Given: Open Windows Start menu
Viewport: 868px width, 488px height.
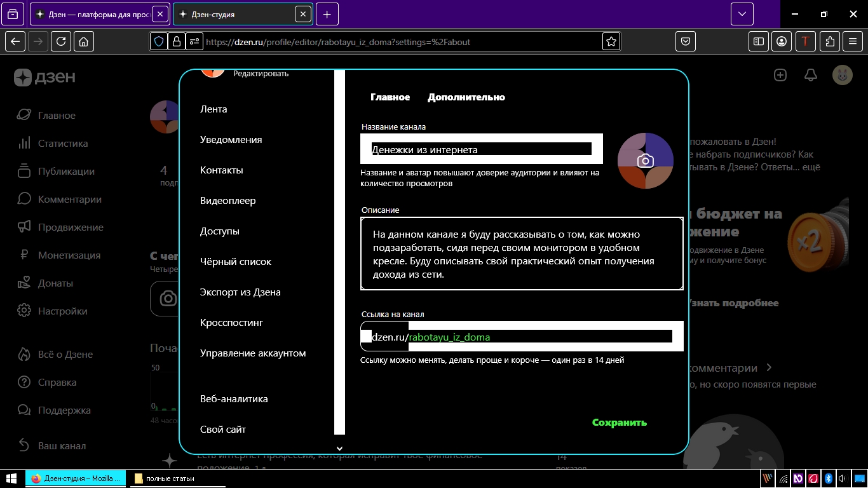Looking at the screenshot, I should 11,478.
